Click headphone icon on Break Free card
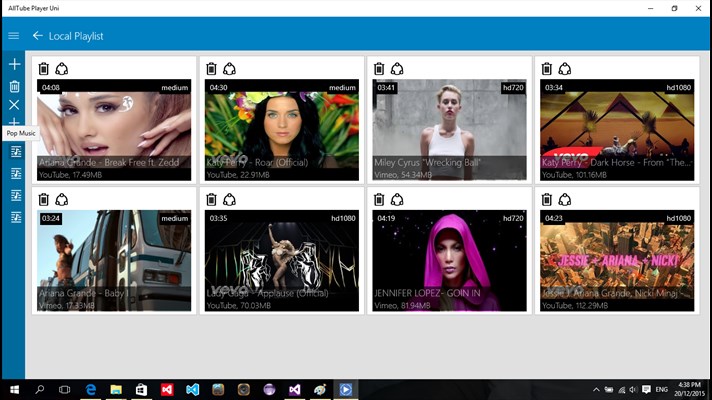 [62, 69]
